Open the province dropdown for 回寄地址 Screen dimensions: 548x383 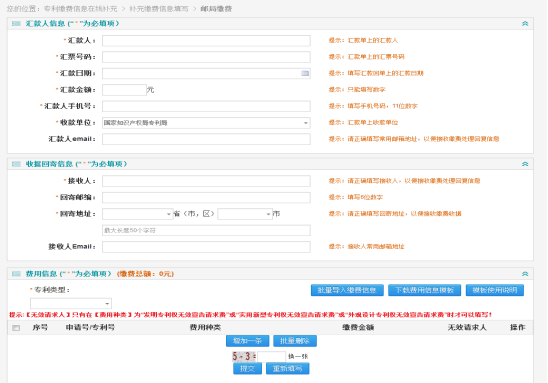[x=138, y=214]
